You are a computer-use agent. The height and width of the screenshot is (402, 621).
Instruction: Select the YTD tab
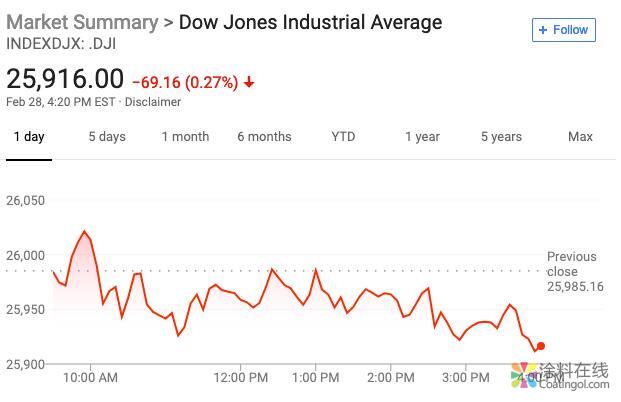pyautogui.click(x=343, y=137)
